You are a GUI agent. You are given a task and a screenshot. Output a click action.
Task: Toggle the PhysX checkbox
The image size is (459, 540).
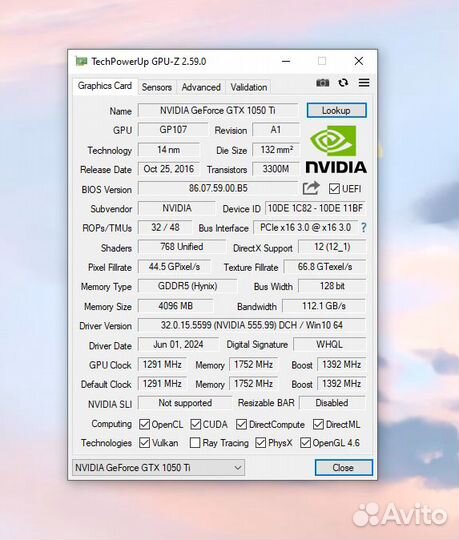[261, 443]
